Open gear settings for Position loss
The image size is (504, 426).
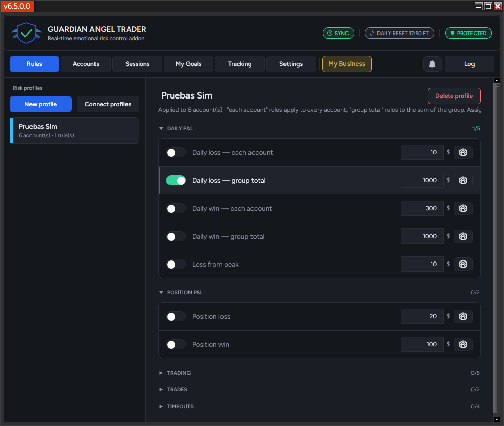[463, 316]
